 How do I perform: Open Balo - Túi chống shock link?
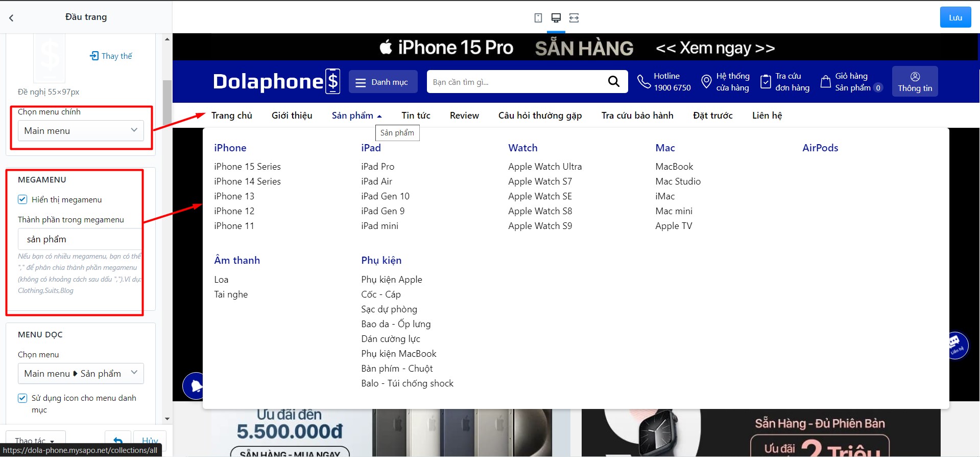pos(407,383)
